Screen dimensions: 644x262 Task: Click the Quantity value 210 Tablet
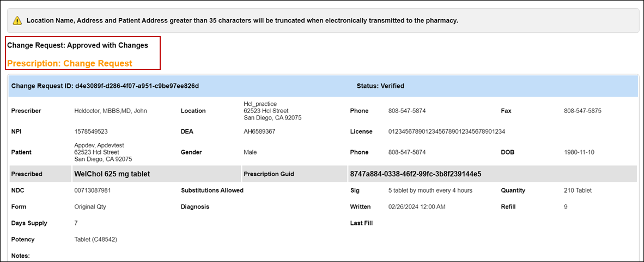pos(578,190)
